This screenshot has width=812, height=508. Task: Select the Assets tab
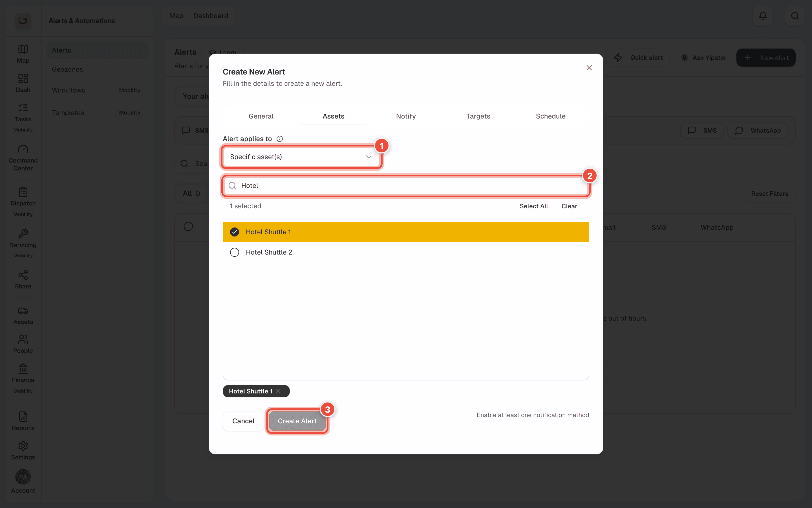[x=333, y=116]
